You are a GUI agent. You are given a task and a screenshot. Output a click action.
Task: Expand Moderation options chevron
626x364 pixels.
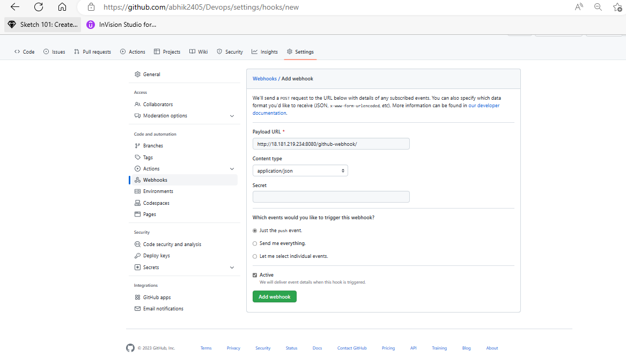[232, 116]
